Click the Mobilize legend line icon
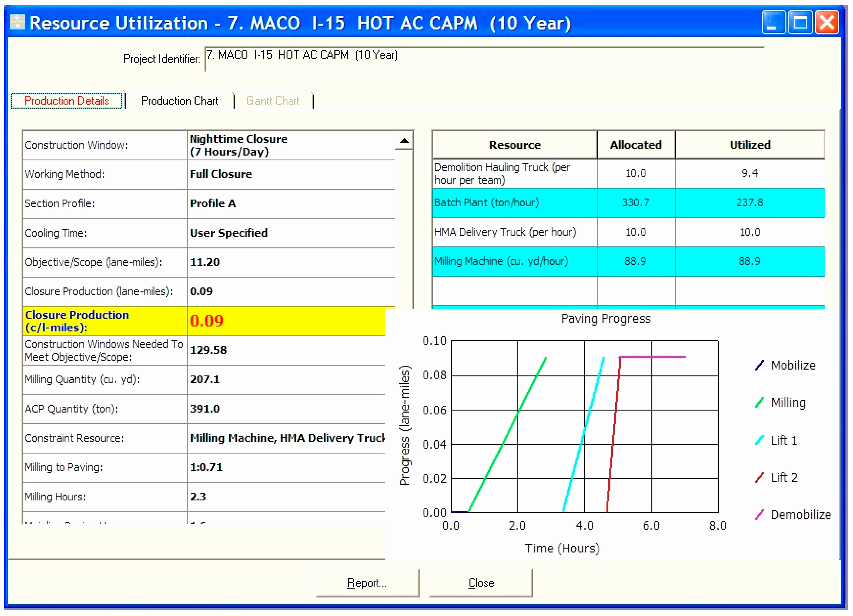Viewport: 853px width, 616px height. pyautogui.click(x=759, y=365)
